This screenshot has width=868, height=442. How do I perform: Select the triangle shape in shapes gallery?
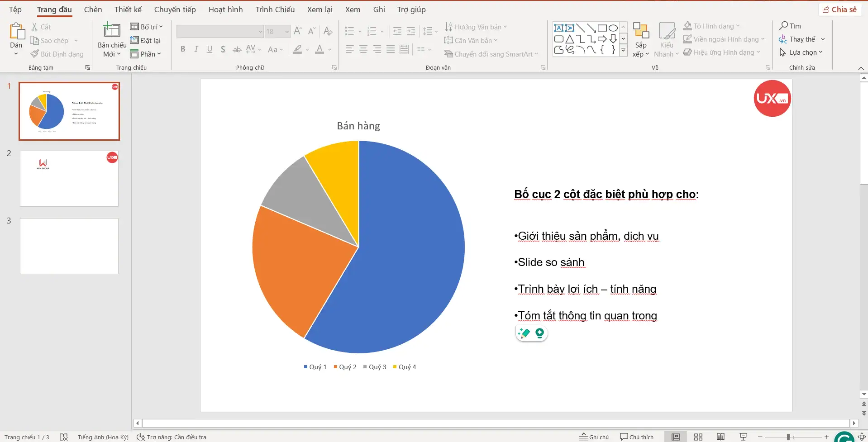coord(570,39)
